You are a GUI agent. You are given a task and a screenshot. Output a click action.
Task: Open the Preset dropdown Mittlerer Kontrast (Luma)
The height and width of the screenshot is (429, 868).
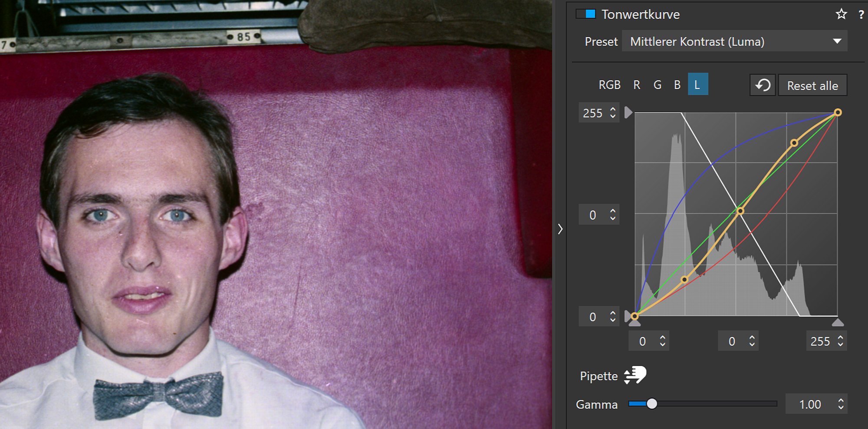pyautogui.click(x=734, y=42)
